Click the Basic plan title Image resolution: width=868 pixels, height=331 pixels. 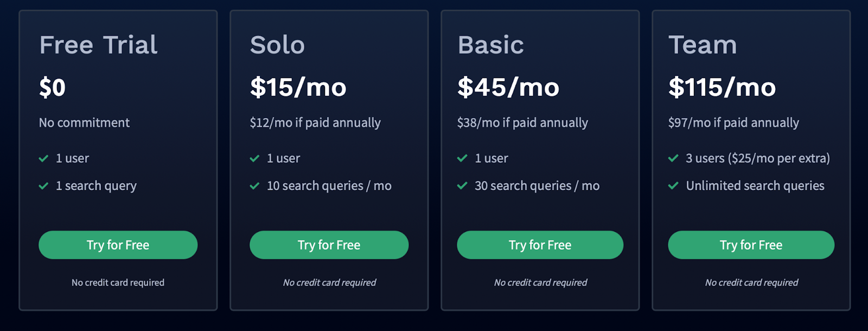tap(490, 45)
